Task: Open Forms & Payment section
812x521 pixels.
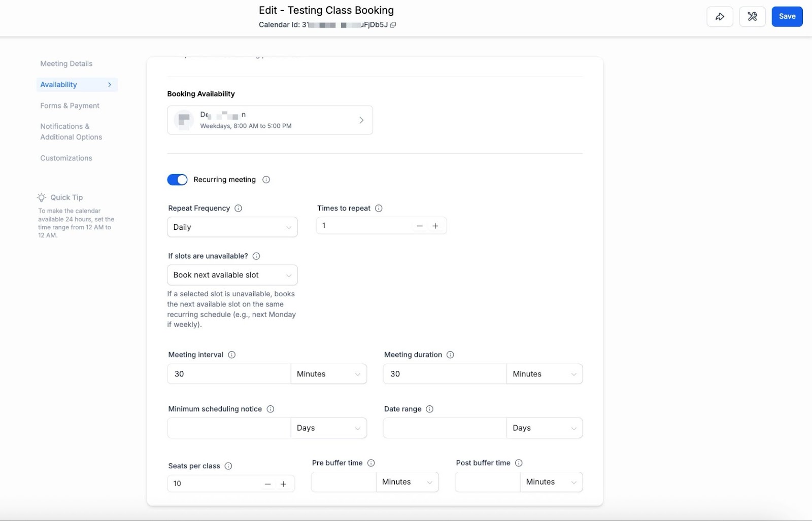Action: click(x=70, y=106)
